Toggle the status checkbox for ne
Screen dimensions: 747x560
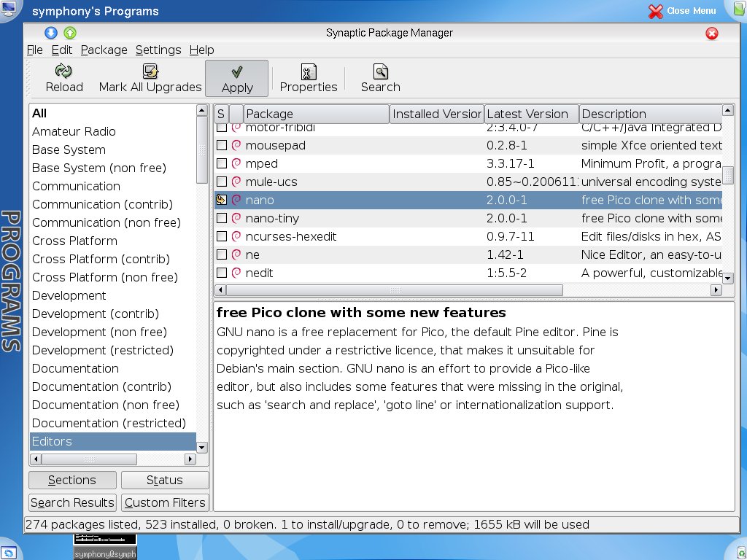coord(222,254)
